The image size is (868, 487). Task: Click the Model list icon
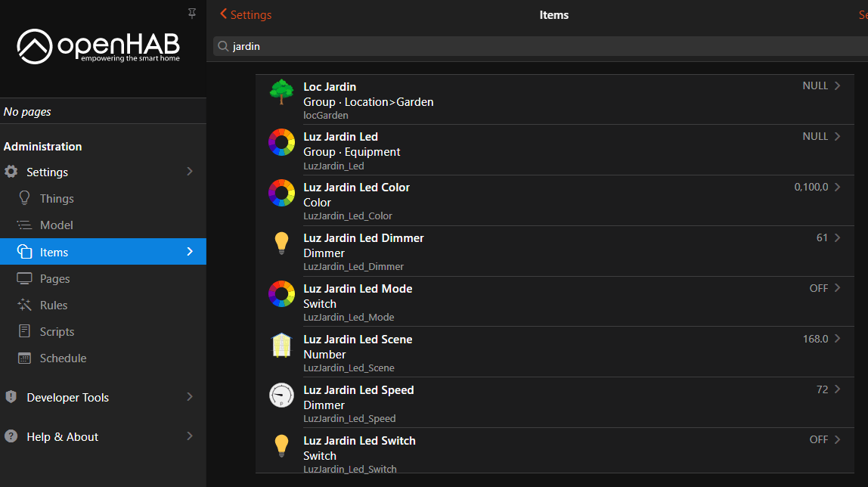[x=24, y=225]
